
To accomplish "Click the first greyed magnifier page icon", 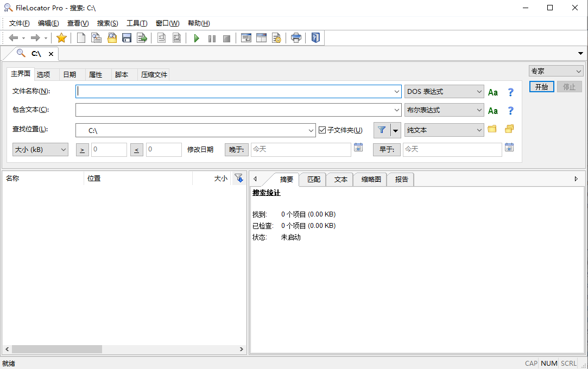I will click(x=161, y=38).
